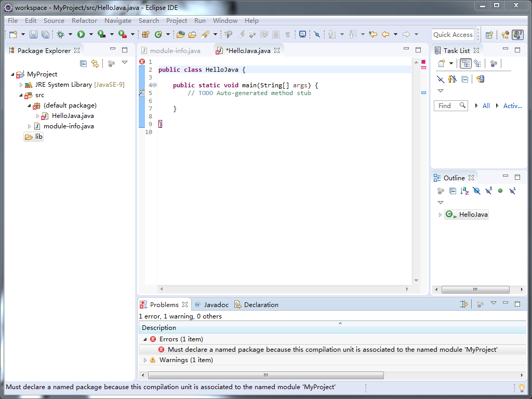The image size is (532, 399).
Task: Navigate Back with the yellow left arrow
Action: coord(385,34)
